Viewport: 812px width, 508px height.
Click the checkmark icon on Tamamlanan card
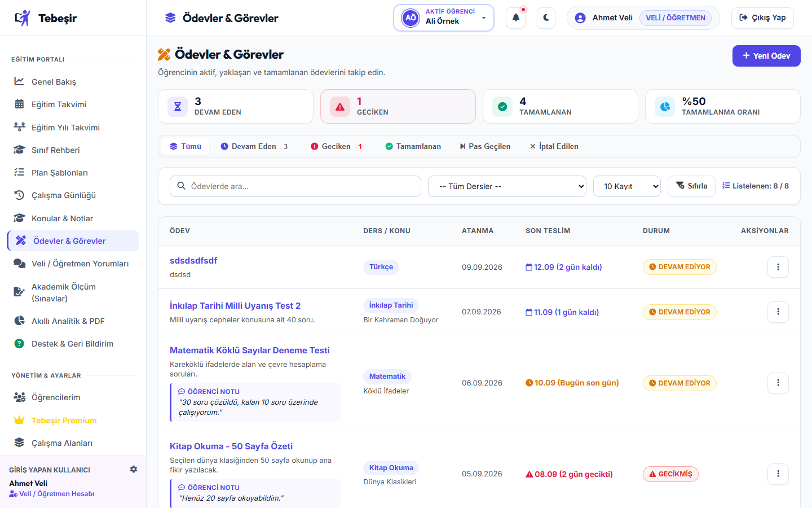502,107
